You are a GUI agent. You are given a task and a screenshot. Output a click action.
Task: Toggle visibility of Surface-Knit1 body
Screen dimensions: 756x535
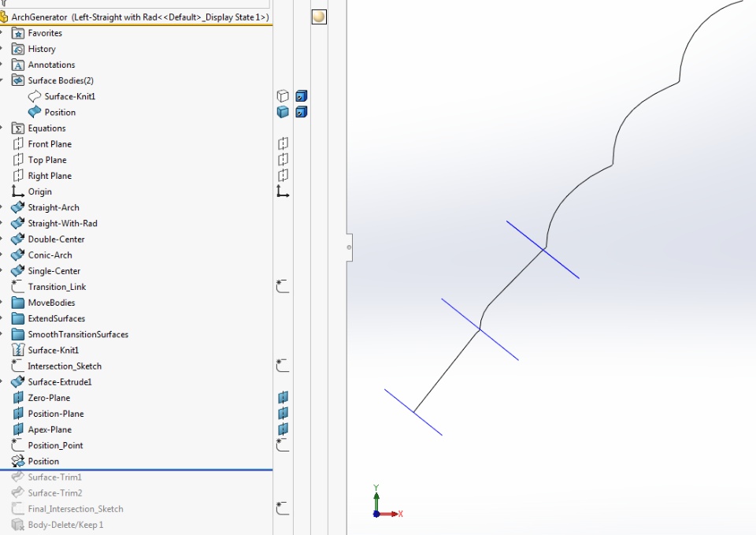point(283,96)
